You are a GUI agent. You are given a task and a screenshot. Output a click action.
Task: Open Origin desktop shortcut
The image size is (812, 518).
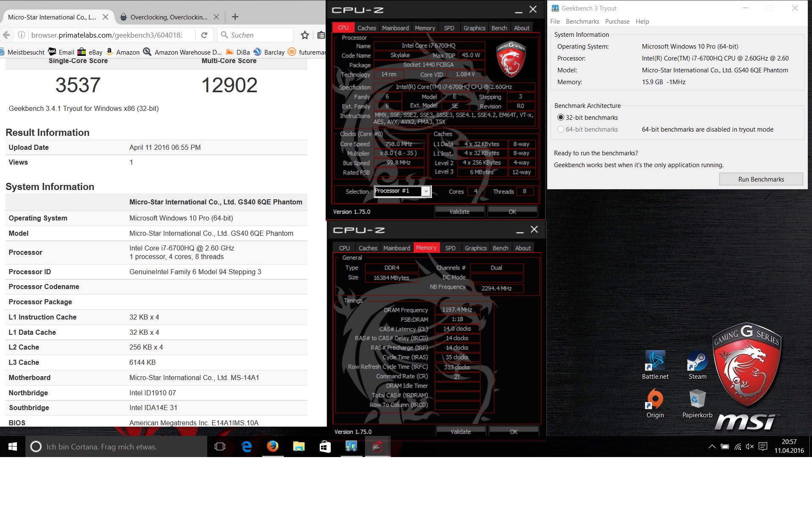point(655,404)
